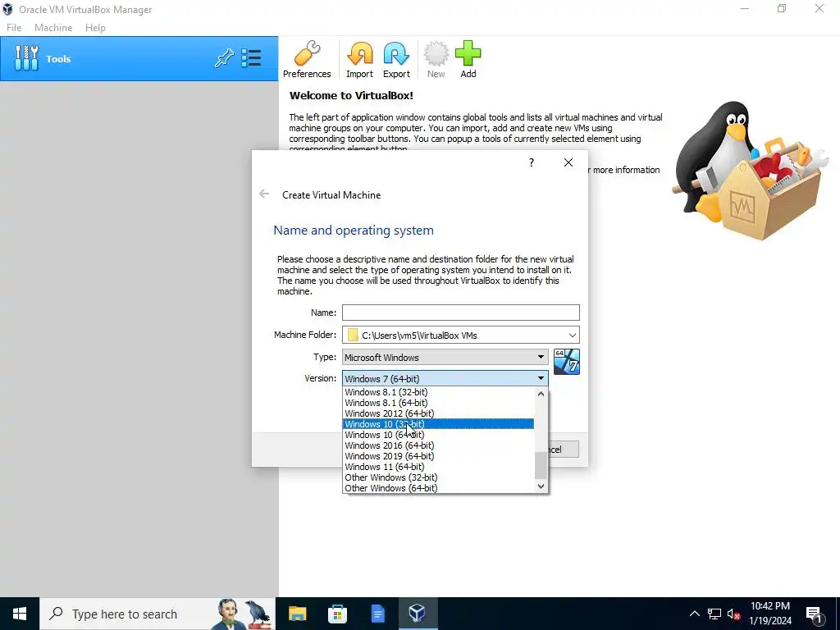
Task: Show hidden system tray icons
Action: click(x=694, y=614)
